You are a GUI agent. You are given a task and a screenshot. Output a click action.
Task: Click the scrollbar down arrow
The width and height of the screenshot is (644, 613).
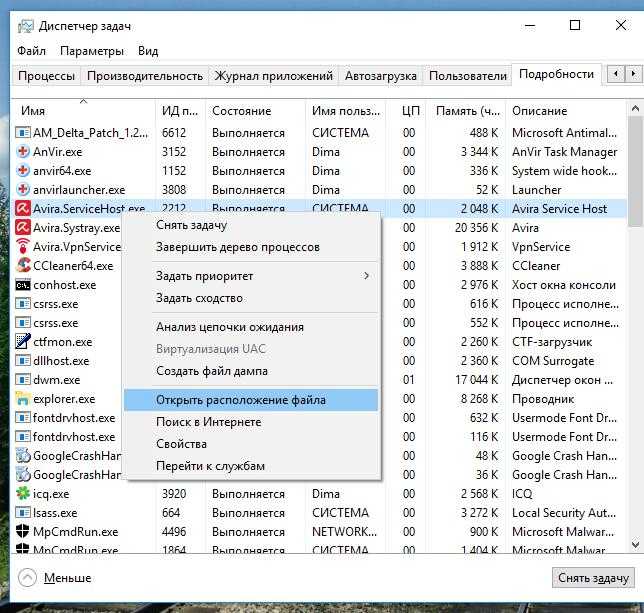[635, 544]
